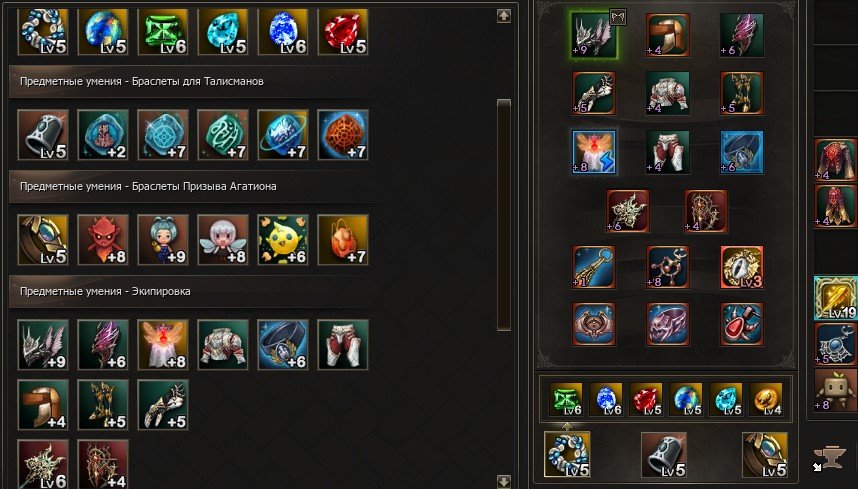Click the Предметные умения - Экипировка header
858x489 pixels.
[105, 292]
